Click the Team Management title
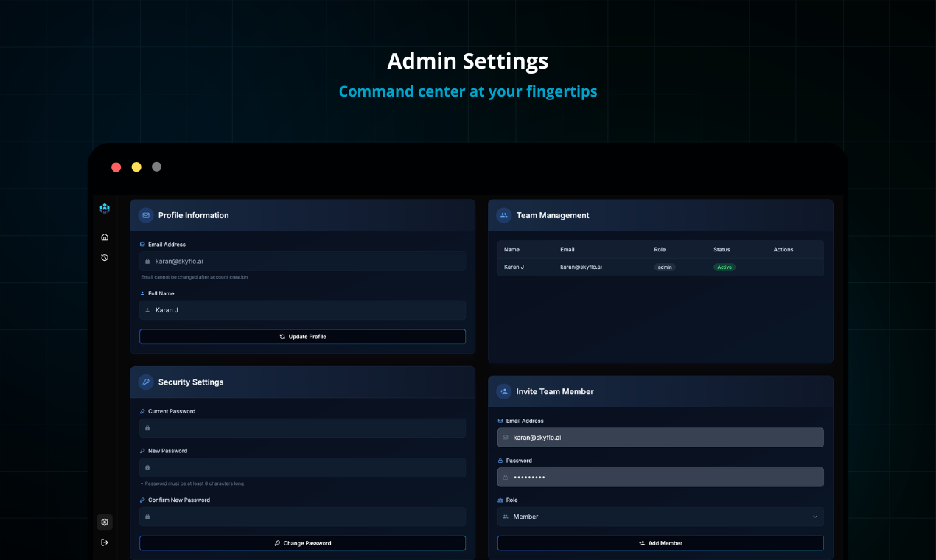936x560 pixels. (553, 215)
